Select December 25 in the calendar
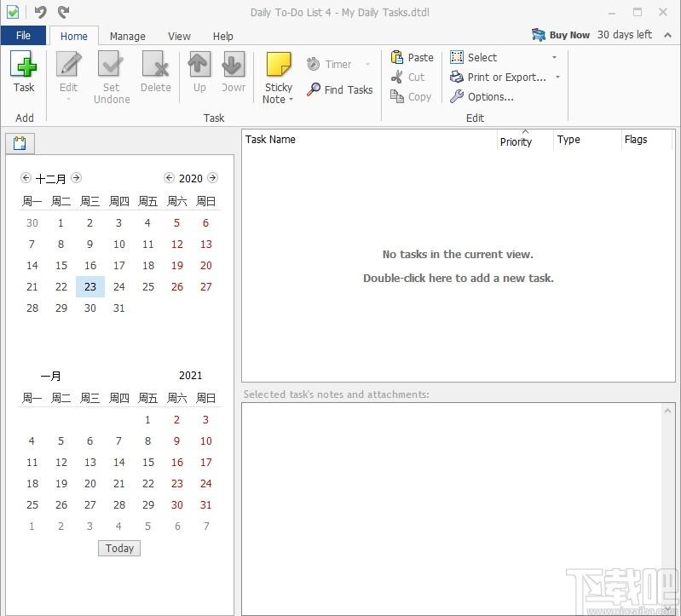This screenshot has width=681, height=616. [x=148, y=286]
